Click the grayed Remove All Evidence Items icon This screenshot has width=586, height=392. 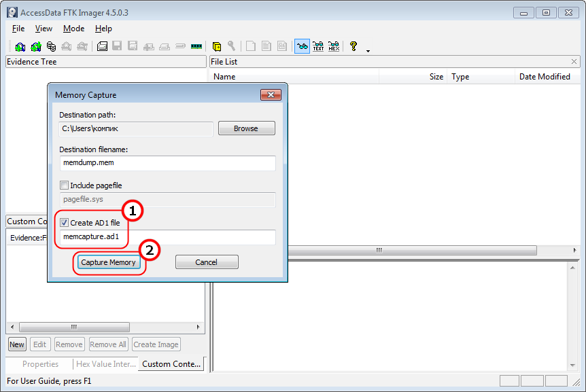(x=82, y=47)
